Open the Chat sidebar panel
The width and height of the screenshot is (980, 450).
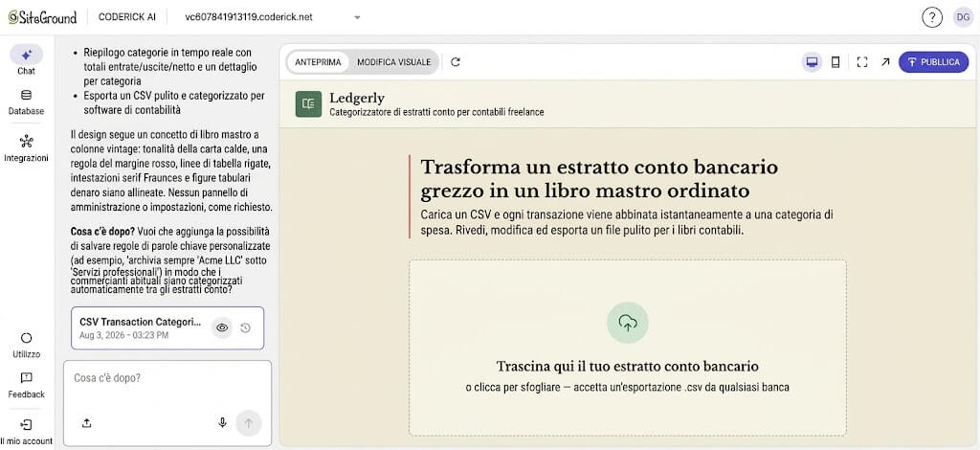click(x=26, y=60)
